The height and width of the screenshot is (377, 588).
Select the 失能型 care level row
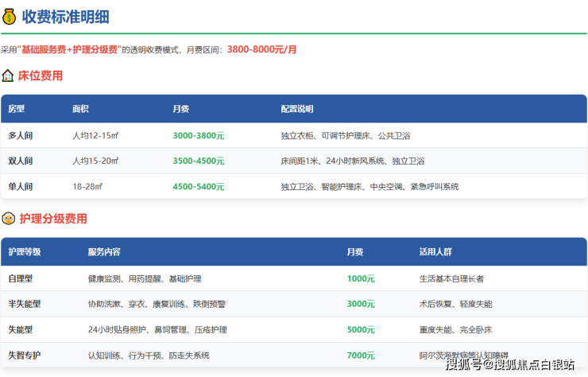21,329
